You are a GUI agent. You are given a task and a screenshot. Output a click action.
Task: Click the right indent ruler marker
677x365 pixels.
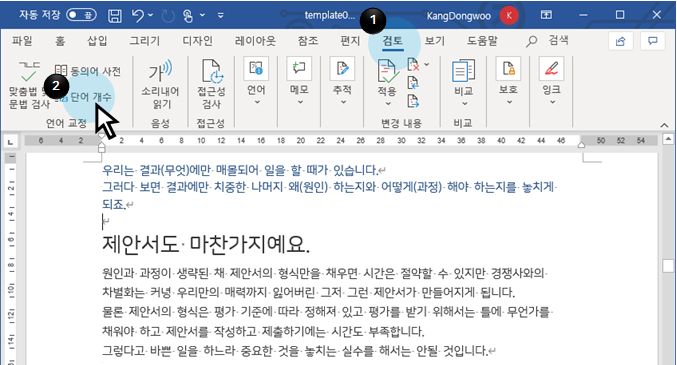tap(582, 145)
